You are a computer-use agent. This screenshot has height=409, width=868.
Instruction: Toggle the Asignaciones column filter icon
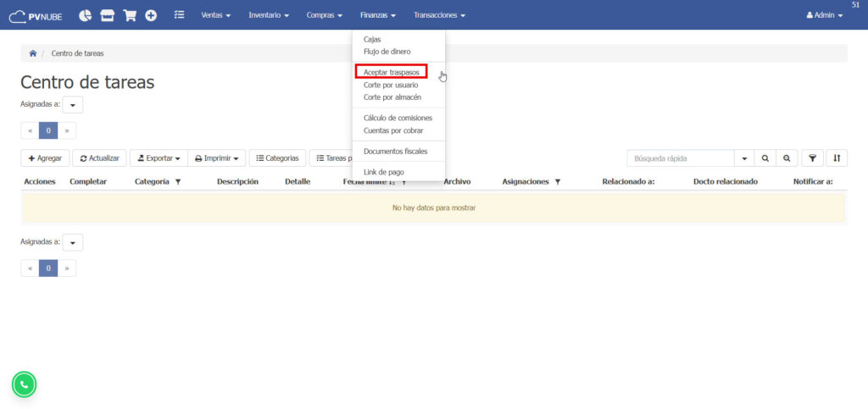(x=557, y=182)
